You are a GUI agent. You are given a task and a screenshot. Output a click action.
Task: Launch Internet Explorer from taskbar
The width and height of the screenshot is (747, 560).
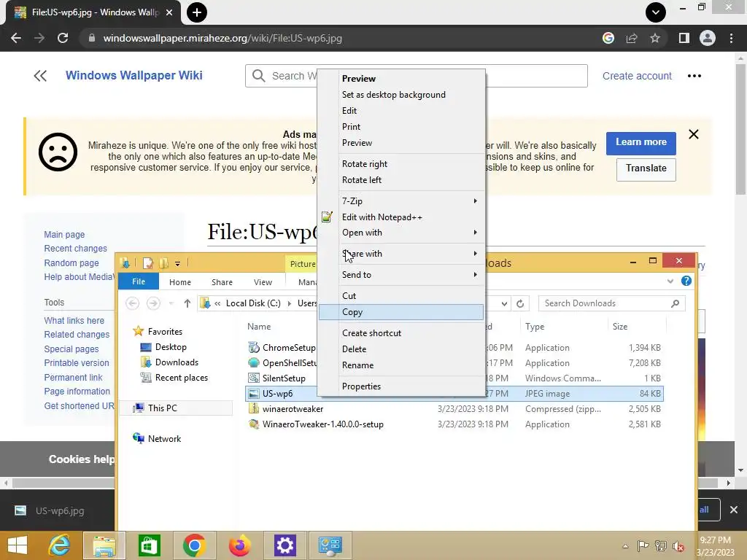(59, 545)
